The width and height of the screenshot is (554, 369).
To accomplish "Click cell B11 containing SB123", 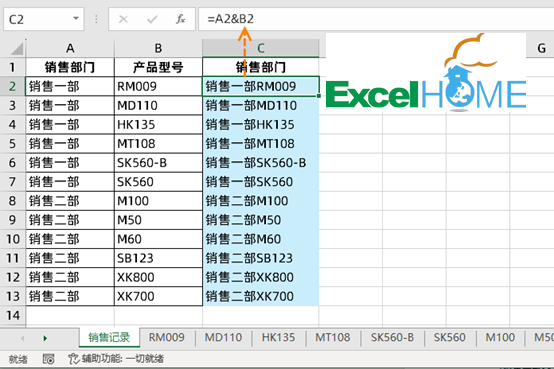I will click(x=158, y=258).
